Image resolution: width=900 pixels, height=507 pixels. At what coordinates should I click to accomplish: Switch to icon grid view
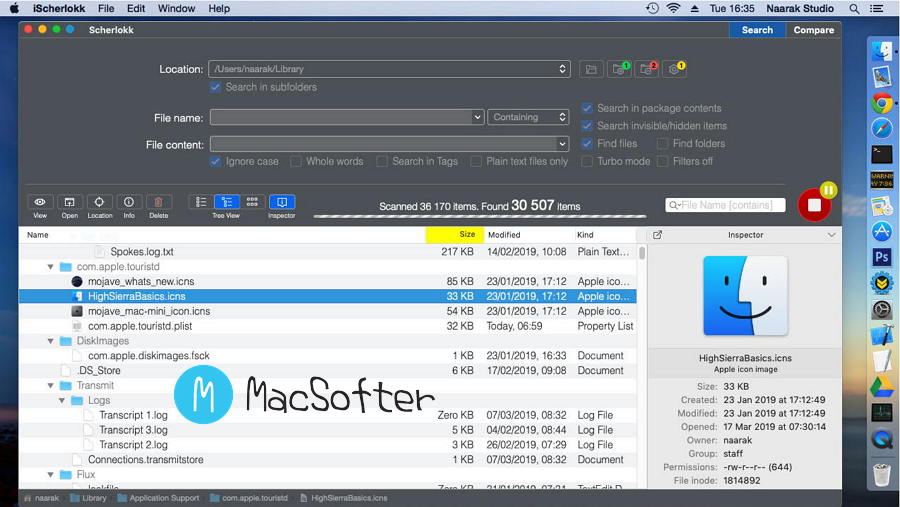(x=252, y=202)
